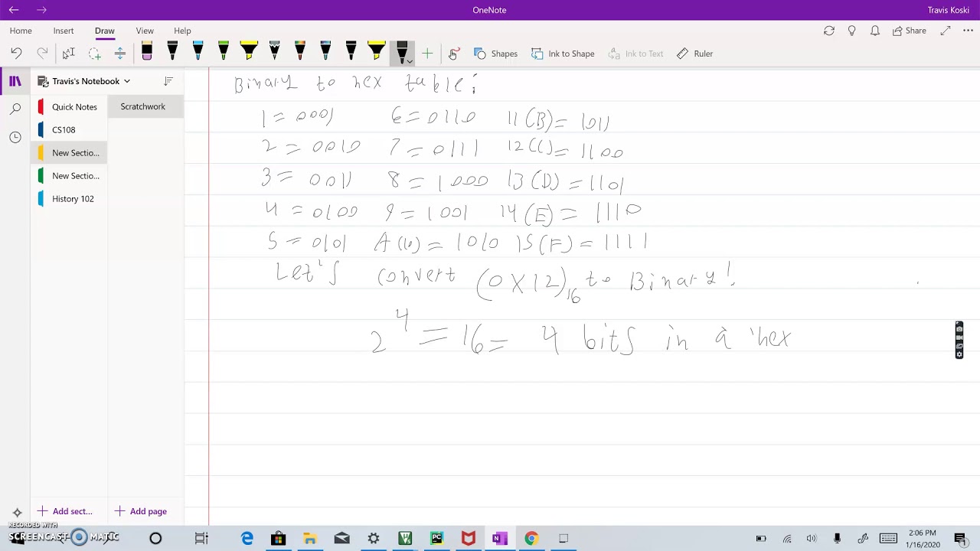This screenshot has height=551, width=980.
Task: Toggle the notebook navigation pane icon
Action: 15,81
